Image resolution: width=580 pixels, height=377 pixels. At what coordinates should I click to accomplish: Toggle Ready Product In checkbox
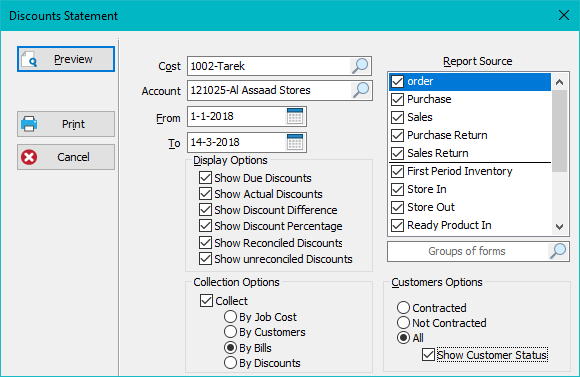tap(398, 225)
